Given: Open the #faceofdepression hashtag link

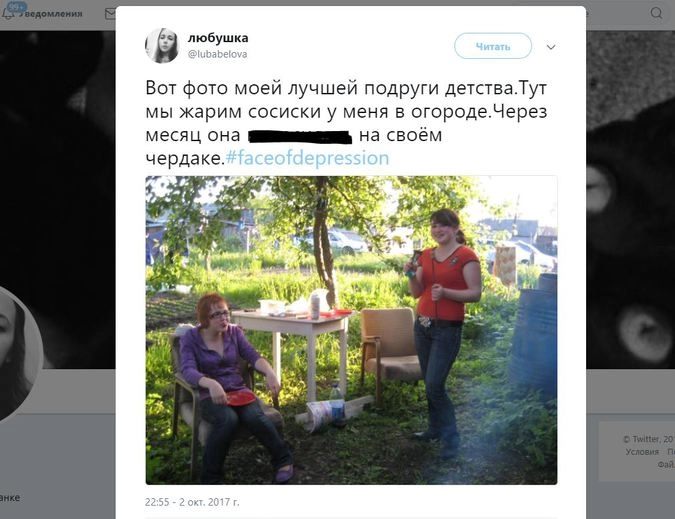Looking at the screenshot, I should [307, 158].
